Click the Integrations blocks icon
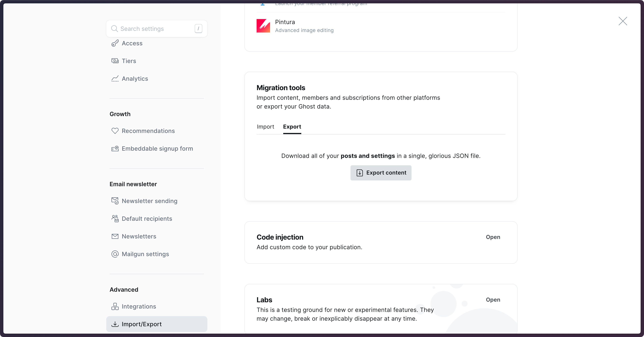Screen dimensions: 644x337 pos(115,306)
